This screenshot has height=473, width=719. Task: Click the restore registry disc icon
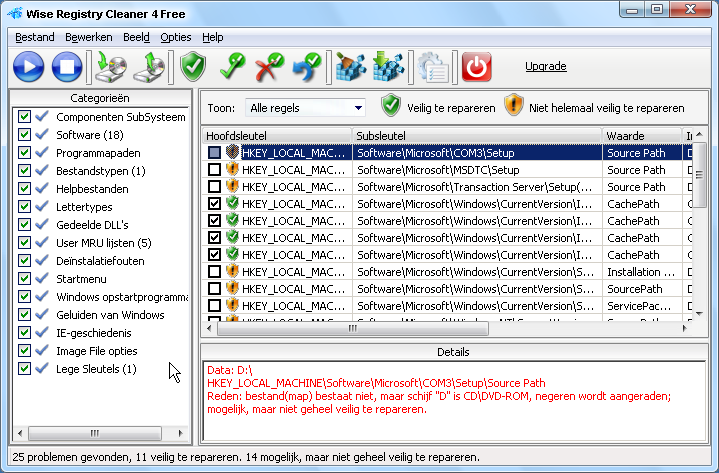(x=149, y=67)
